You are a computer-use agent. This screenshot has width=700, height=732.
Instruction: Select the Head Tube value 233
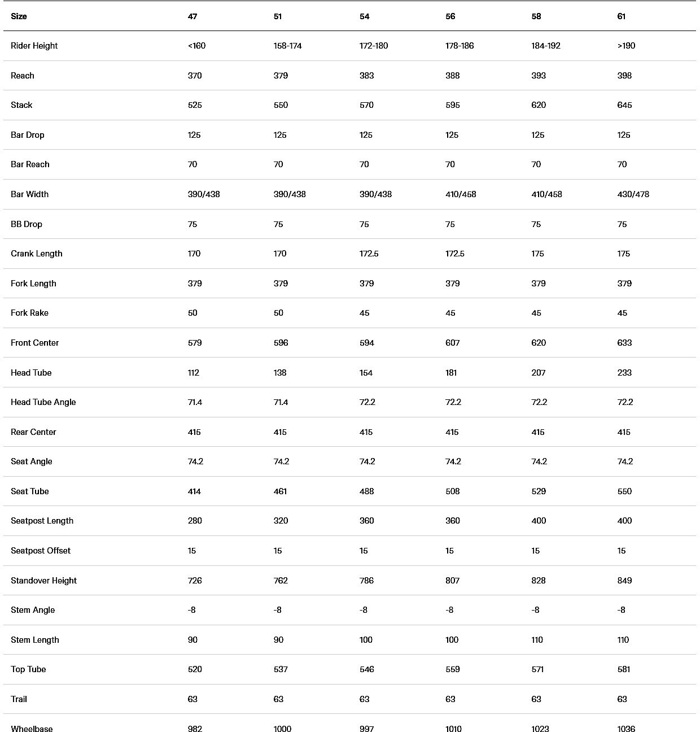(x=624, y=373)
